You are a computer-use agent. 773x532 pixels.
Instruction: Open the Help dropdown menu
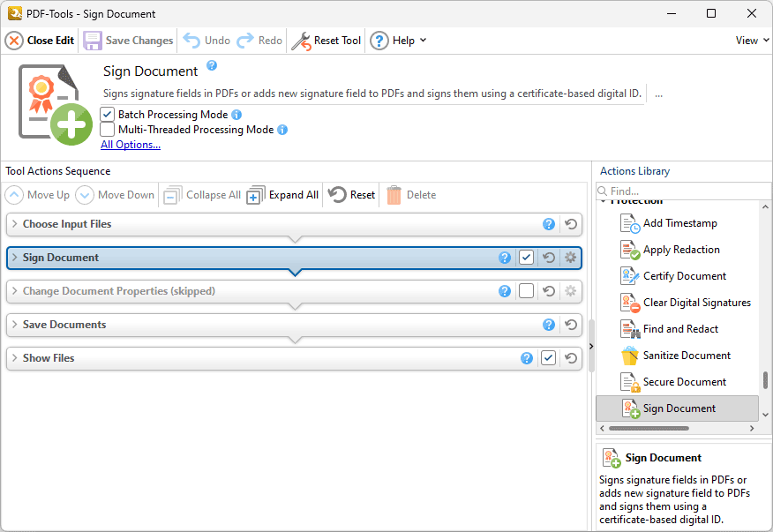tap(398, 41)
